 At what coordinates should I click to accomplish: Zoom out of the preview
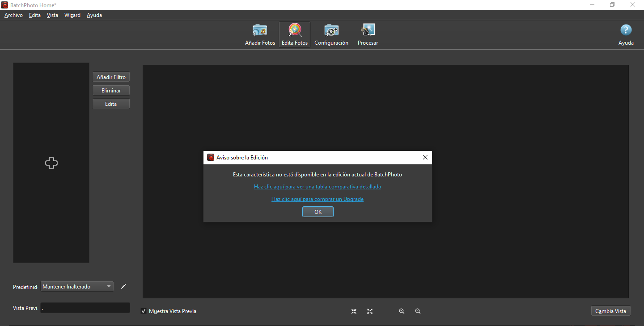(x=418, y=311)
